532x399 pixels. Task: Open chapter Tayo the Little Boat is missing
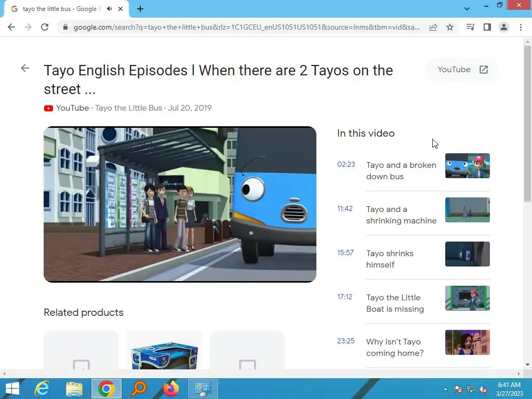[x=395, y=303]
